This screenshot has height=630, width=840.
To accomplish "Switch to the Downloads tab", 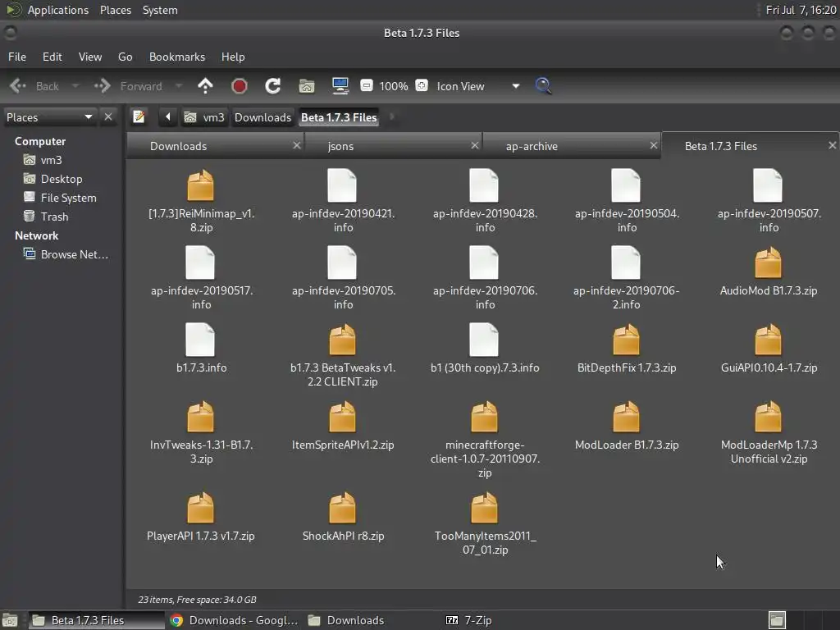I will coord(216,146).
